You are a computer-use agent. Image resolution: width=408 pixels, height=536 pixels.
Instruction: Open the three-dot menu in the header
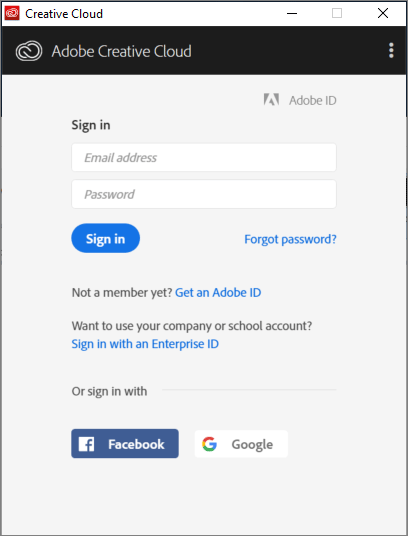coord(391,51)
